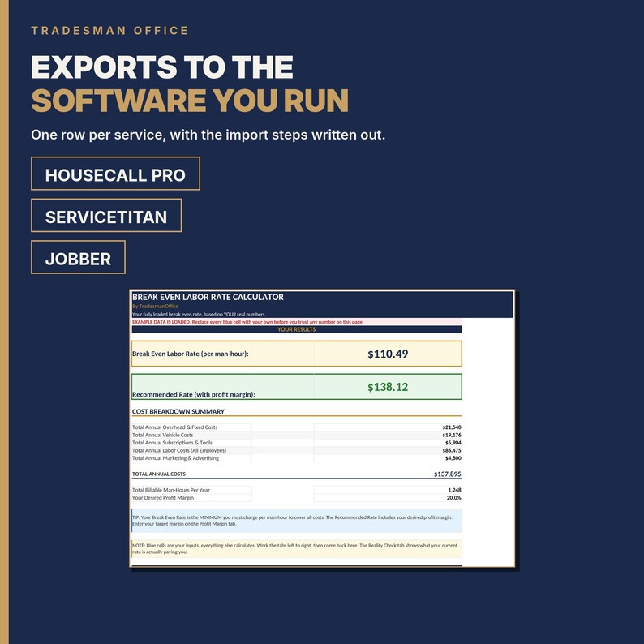
Task: Click 'Total Annual Subscriptions & Tools' row label
Action: [172, 443]
